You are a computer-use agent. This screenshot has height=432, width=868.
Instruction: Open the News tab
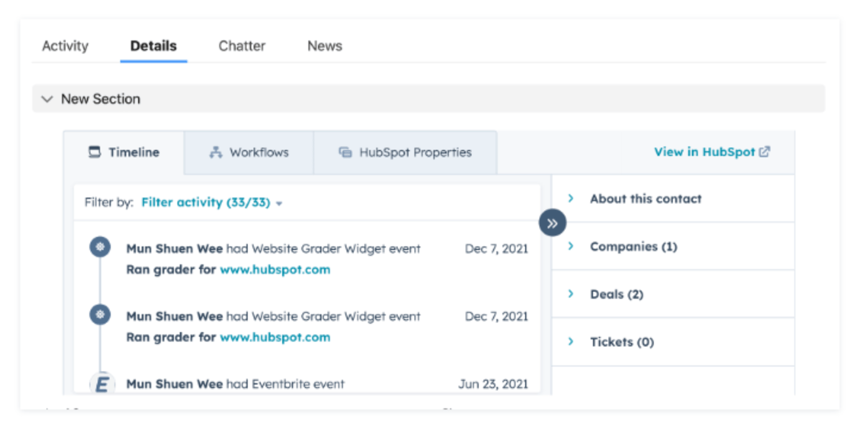325,45
